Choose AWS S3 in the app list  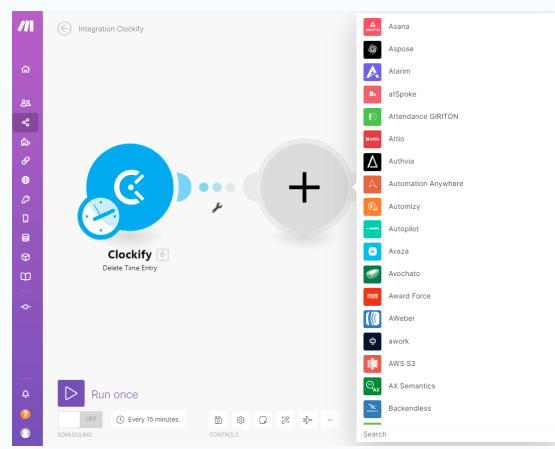click(x=457, y=364)
